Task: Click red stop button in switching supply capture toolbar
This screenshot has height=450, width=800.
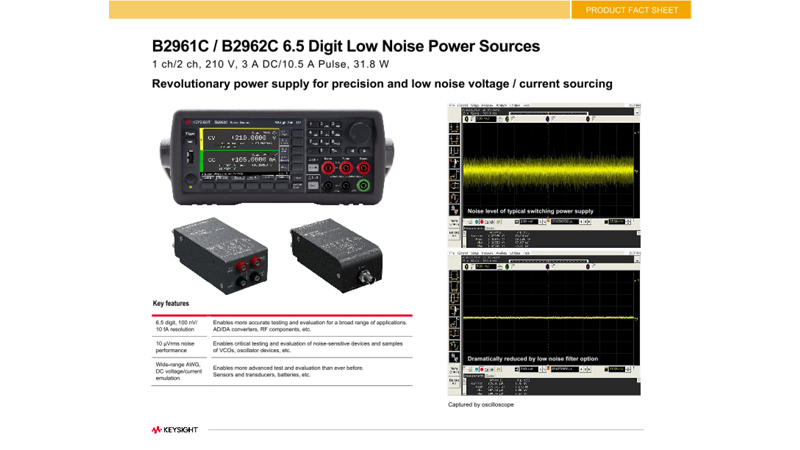Action: click(482, 222)
